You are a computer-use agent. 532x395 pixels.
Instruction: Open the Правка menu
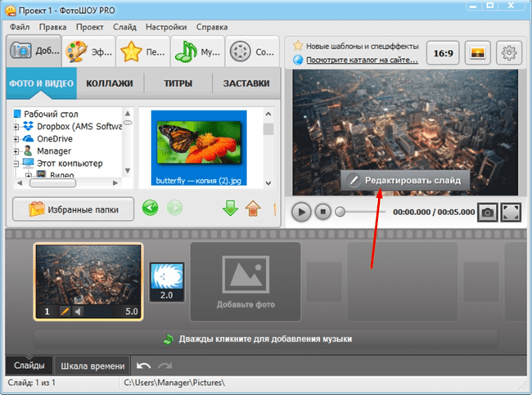point(52,27)
